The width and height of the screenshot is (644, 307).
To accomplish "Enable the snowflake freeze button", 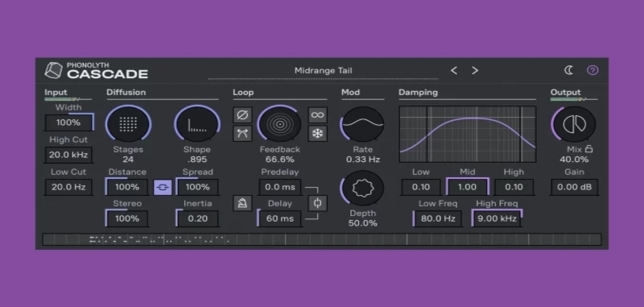I will [317, 134].
